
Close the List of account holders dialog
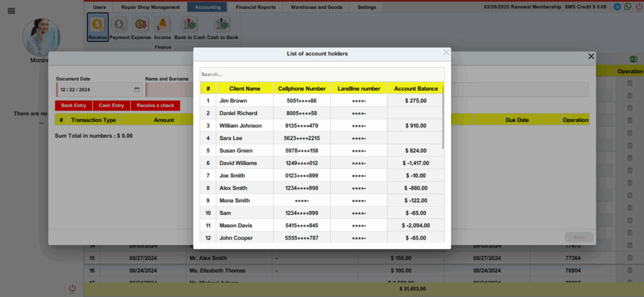click(446, 53)
